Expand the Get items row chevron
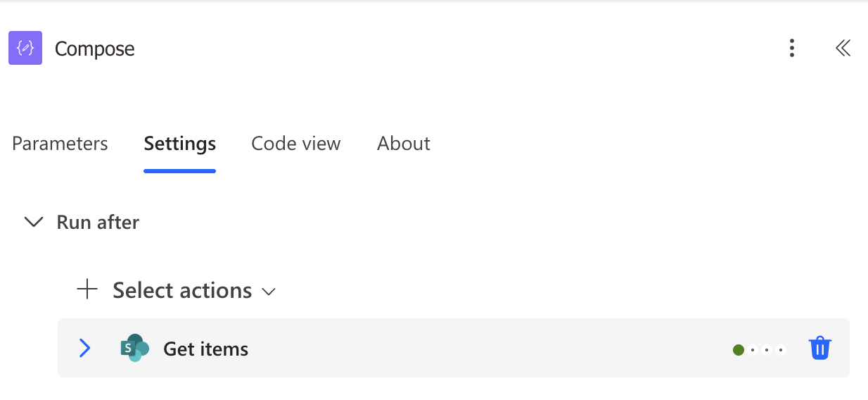The image size is (868, 400). click(85, 348)
